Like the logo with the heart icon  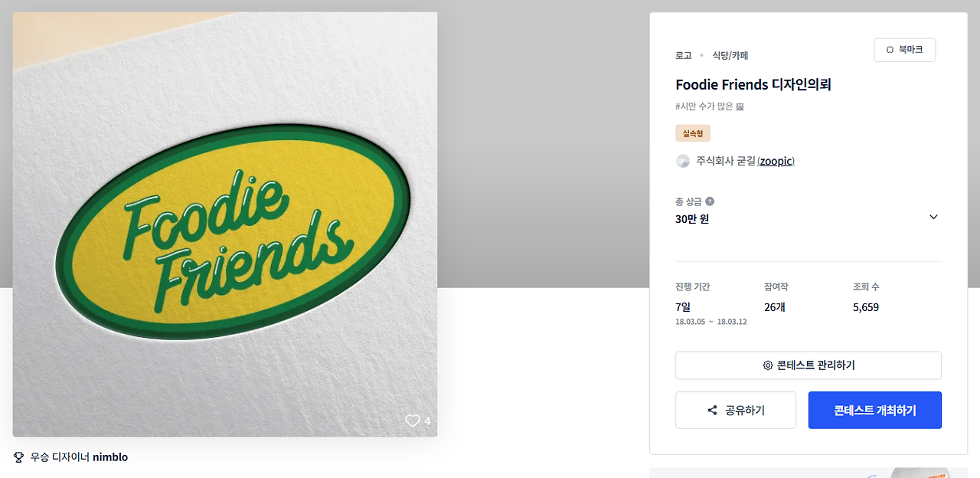[413, 421]
